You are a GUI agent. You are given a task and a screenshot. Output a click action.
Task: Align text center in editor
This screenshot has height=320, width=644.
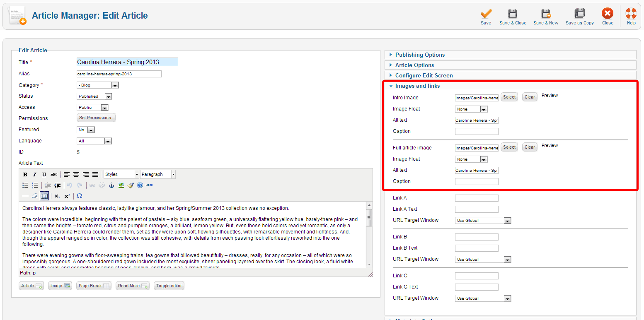point(76,175)
